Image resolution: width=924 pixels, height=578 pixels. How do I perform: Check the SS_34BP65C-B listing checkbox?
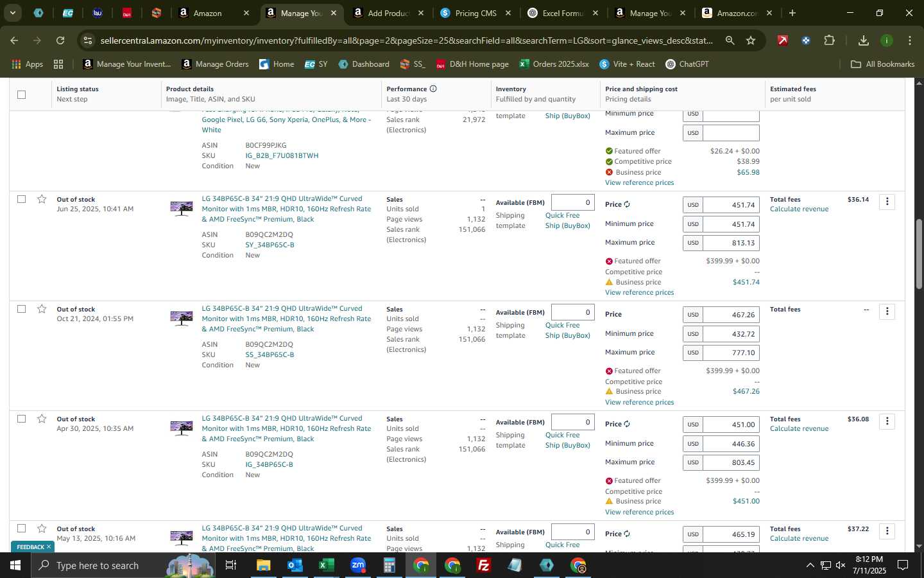coord(21,309)
